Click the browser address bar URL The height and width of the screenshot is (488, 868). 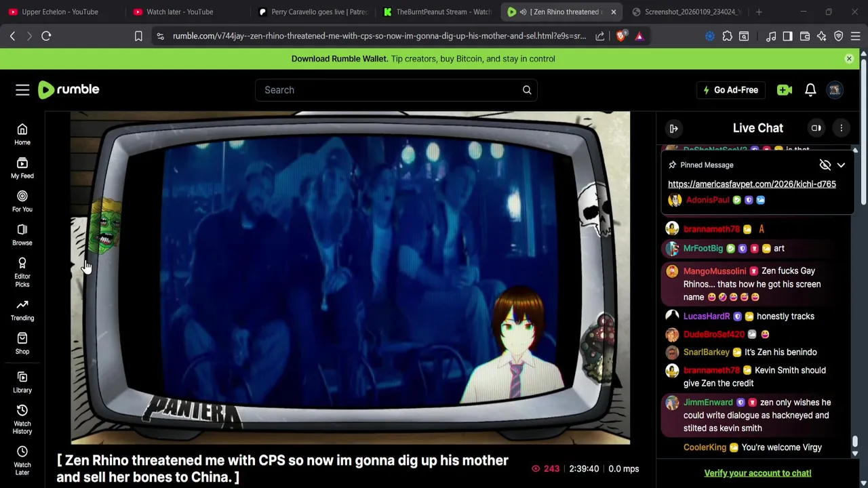(x=379, y=36)
